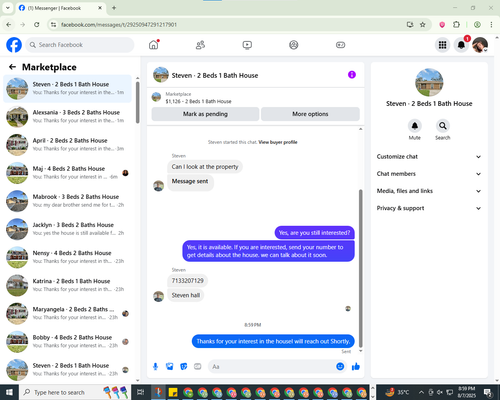Open the notifications bell icon
This screenshot has width=500, height=400.
[x=461, y=45]
